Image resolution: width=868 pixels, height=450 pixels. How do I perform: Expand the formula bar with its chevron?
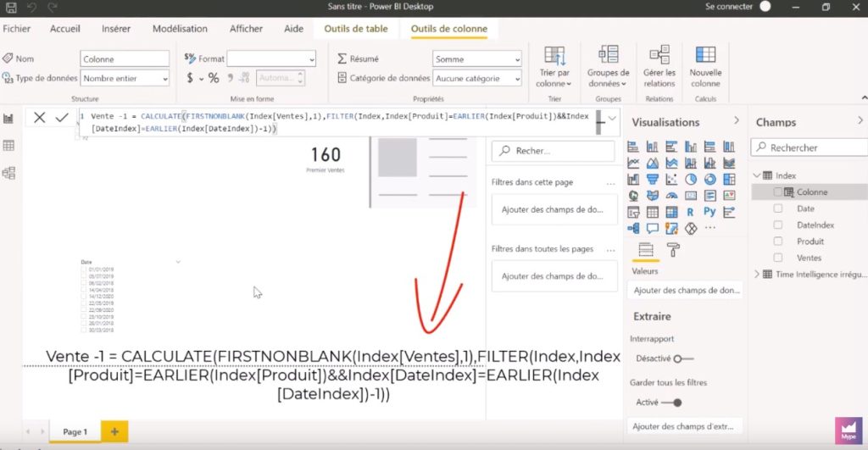(x=612, y=118)
